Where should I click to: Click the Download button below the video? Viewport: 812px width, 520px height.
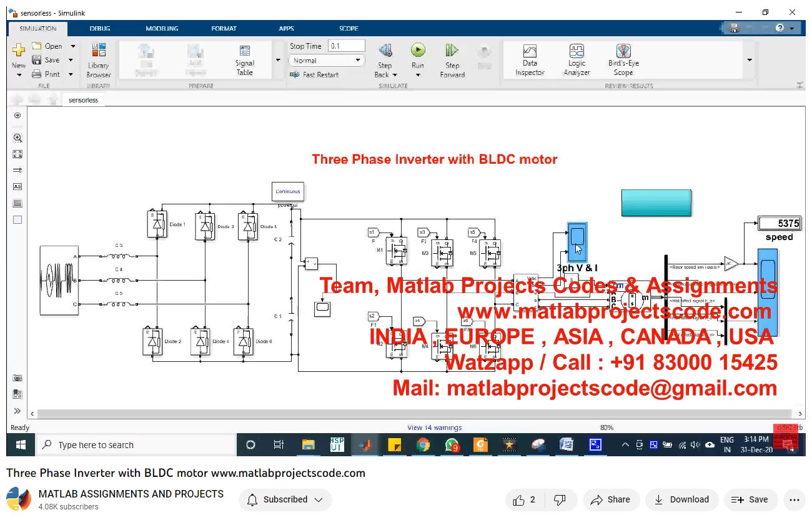[x=681, y=499]
